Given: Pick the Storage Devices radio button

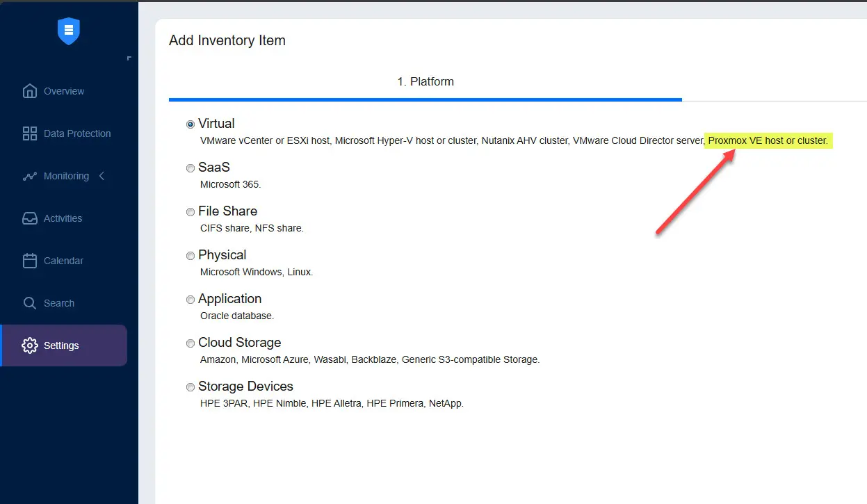Looking at the screenshot, I should coord(191,387).
